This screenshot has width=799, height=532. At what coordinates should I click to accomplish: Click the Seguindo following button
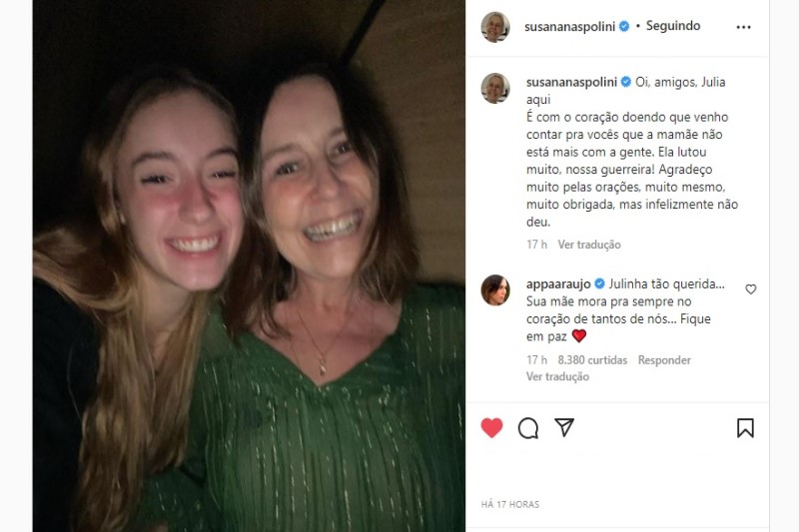[673, 26]
